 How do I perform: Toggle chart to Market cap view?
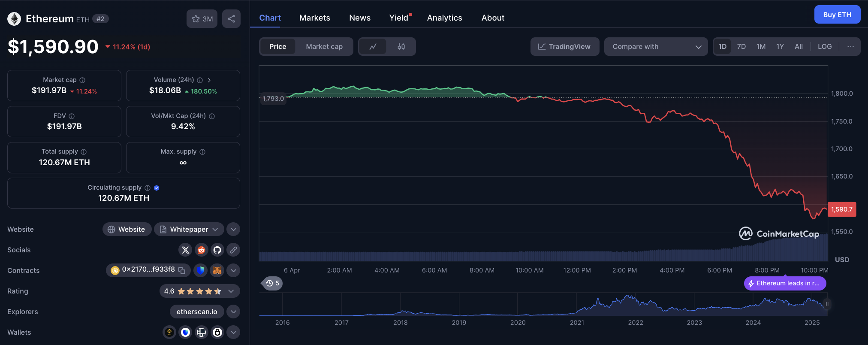(x=324, y=47)
